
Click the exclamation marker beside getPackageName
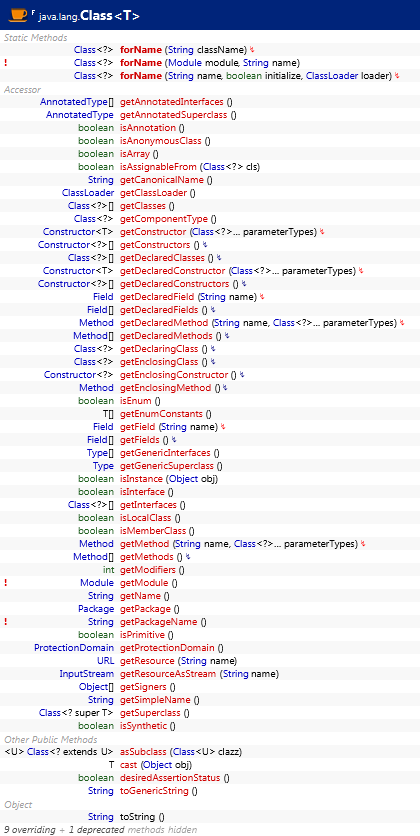tap(5, 622)
